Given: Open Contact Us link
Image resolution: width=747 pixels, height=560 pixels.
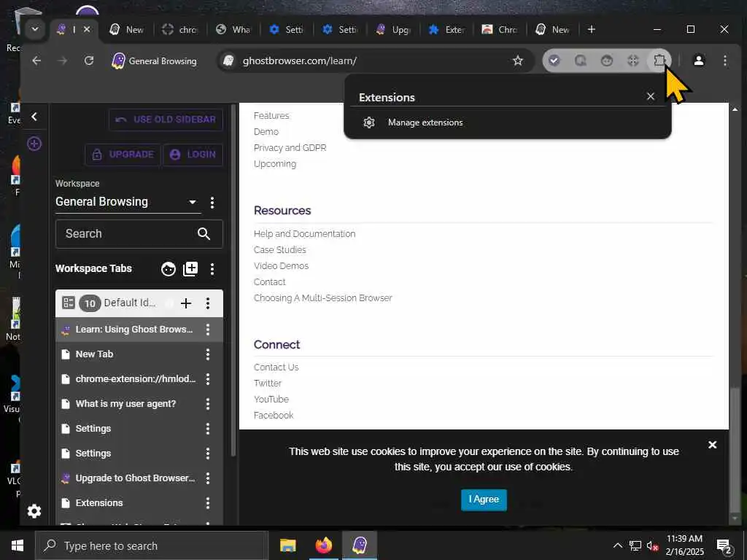Looking at the screenshot, I should [x=276, y=367].
